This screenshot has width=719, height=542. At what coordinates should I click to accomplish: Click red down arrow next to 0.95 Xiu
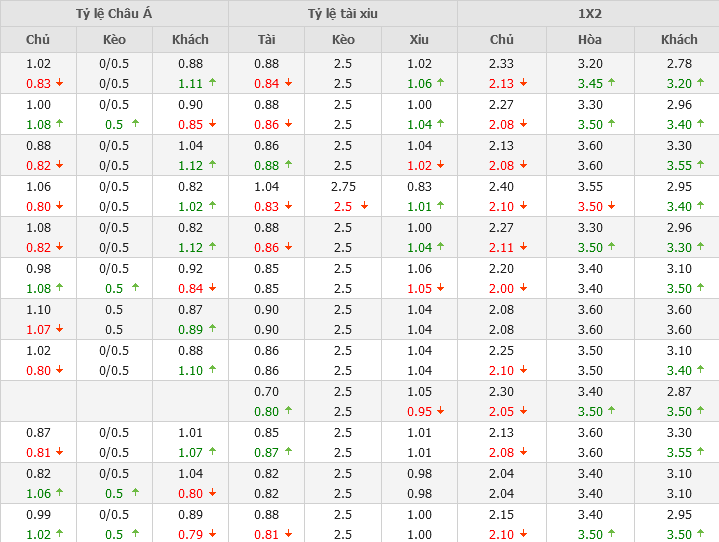pyautogui.click(x=441, y=410)
